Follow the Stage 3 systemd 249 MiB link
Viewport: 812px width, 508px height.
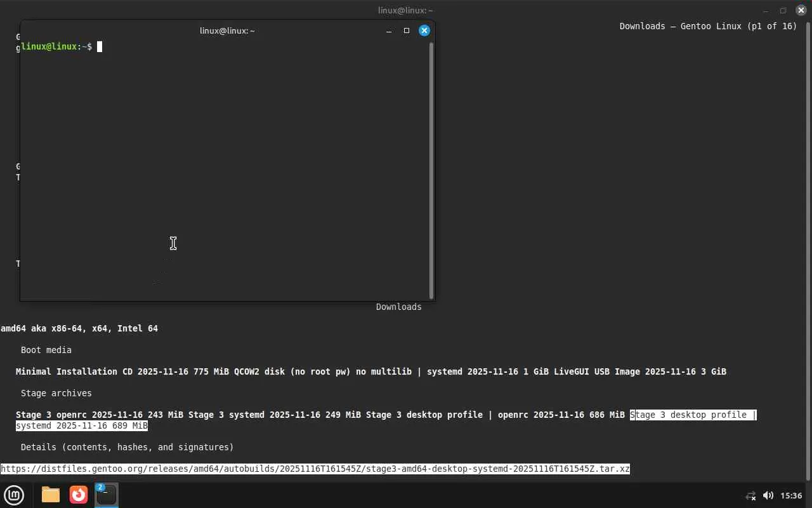click(x=275, y=415)
